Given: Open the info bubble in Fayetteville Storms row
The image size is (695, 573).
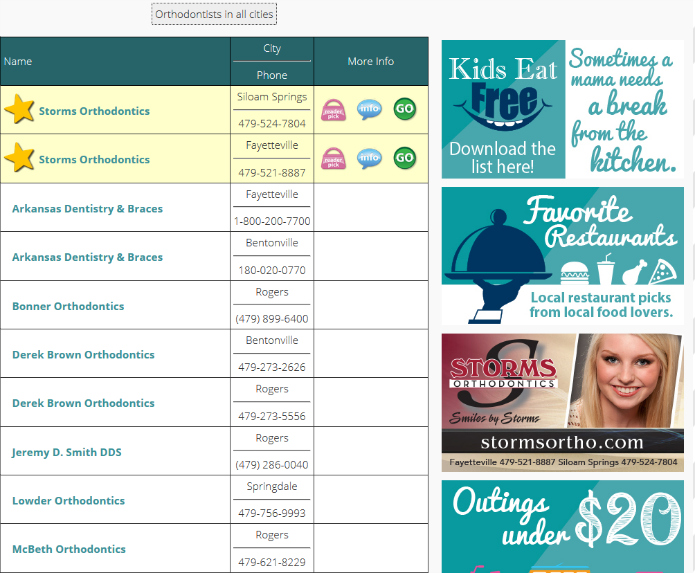Looking at the screenshot, I should click(x=369, y=158).
